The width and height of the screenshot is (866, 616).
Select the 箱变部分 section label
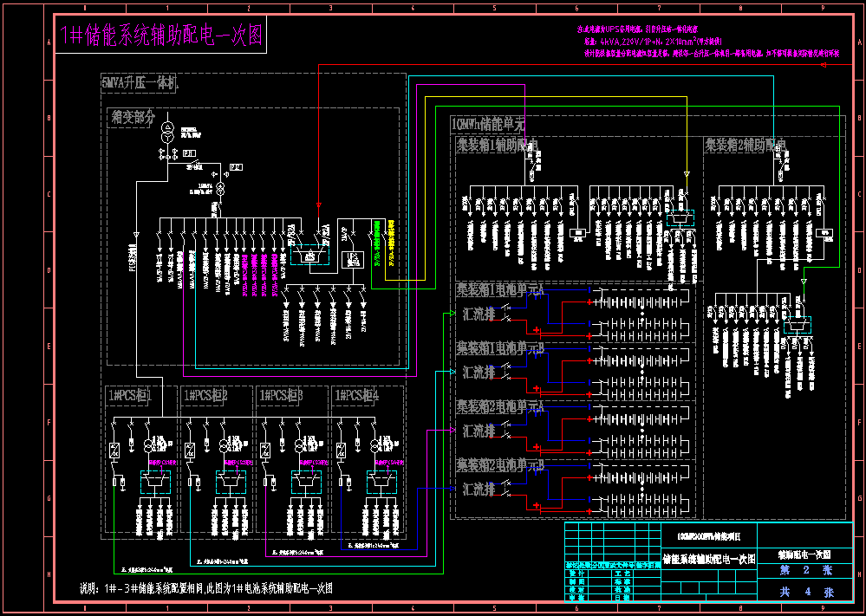(x=134, y=118)
